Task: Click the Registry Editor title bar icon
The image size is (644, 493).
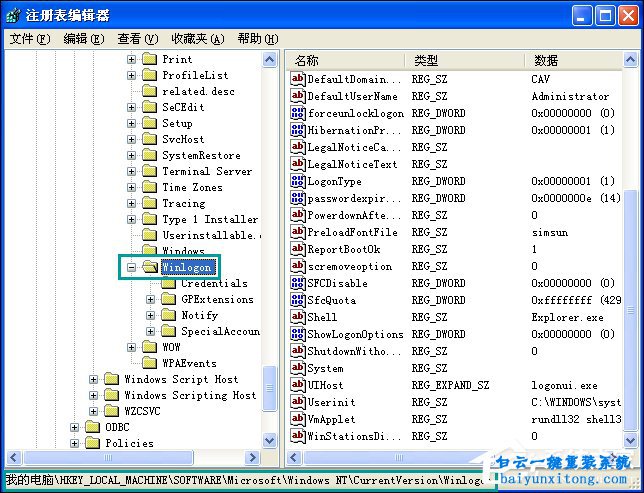Action: click(x=13, y=16)
